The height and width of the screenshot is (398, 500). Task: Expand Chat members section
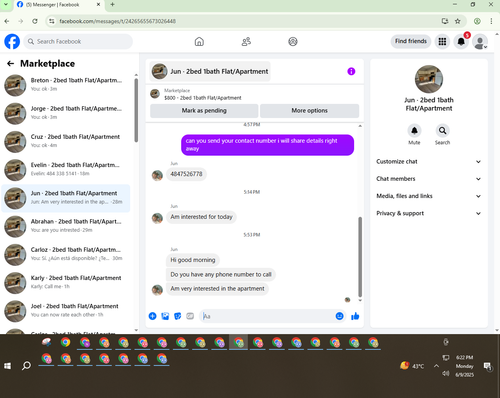click(429, 179)
